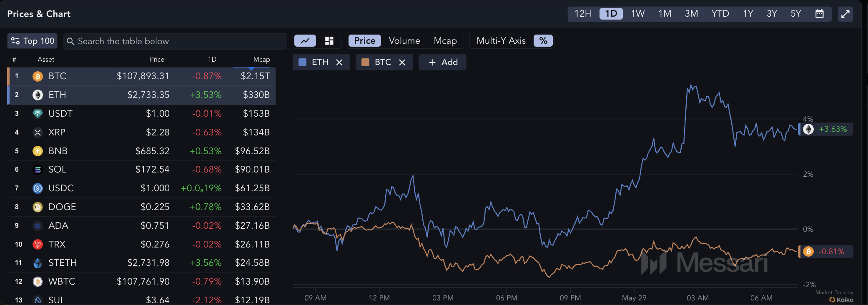
Task: Select the 1D time range
Action: (611, 14)
